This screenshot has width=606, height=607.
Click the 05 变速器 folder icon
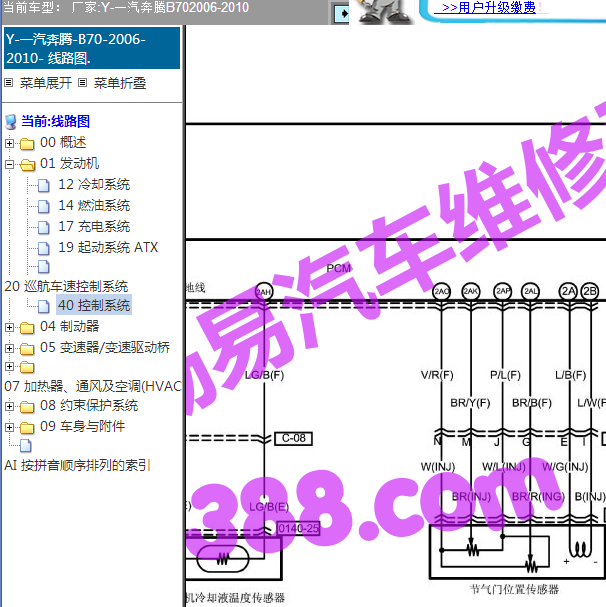click(x=27, y=349)
